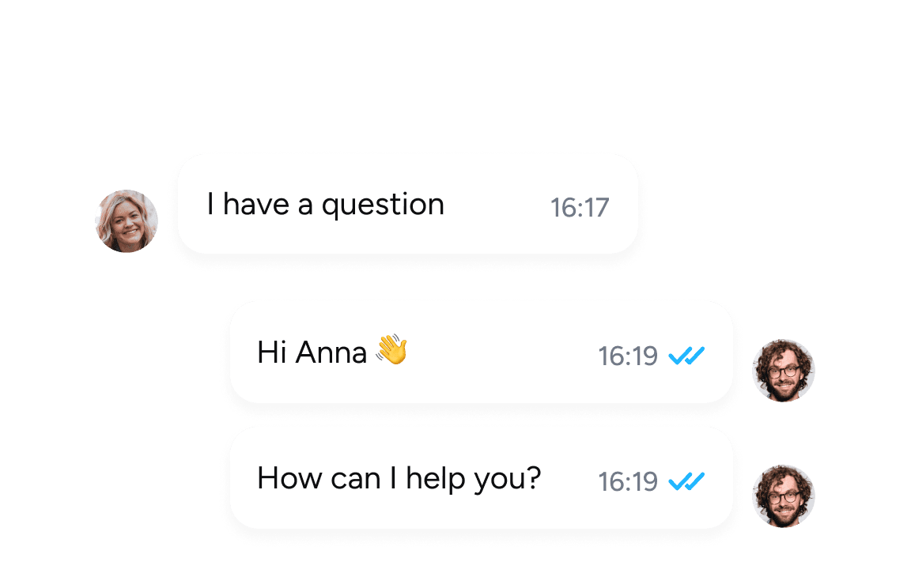Click agent avatar beside "Hi Anna" message
Viewport: 911px width, 588px height.
[783, 371]
